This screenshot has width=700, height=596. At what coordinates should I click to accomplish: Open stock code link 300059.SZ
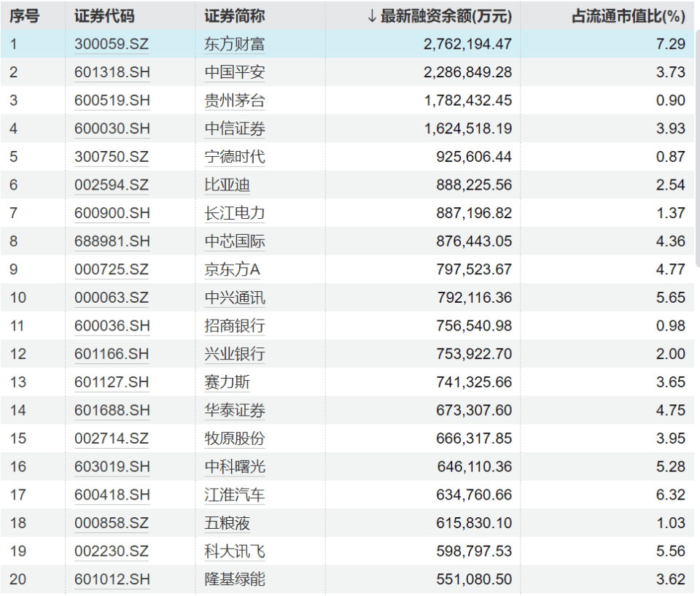(112, 44)
